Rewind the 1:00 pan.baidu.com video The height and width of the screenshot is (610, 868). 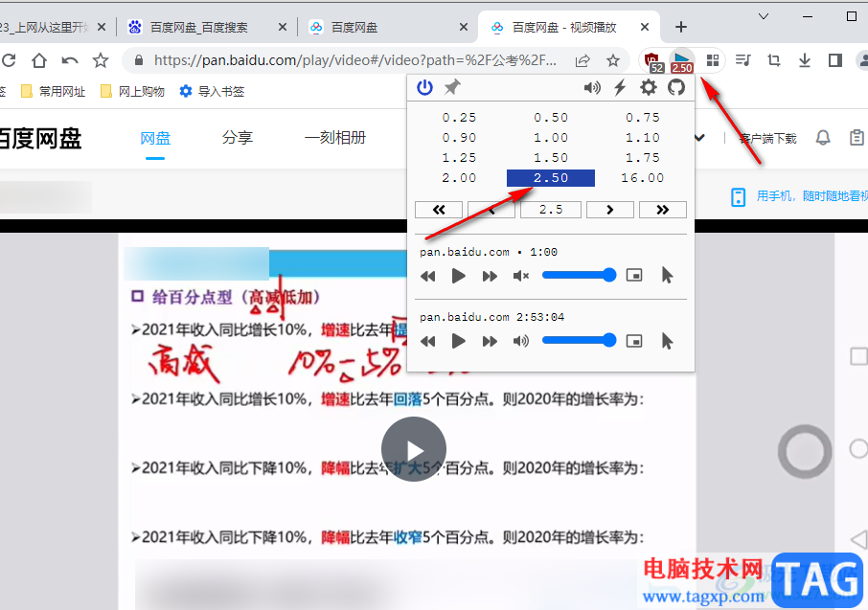[427, 276]
